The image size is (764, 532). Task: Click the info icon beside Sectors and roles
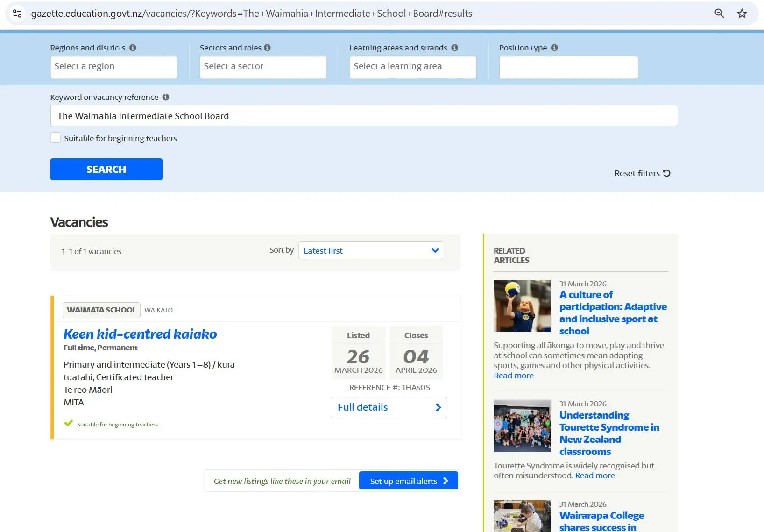pos(267,48)
